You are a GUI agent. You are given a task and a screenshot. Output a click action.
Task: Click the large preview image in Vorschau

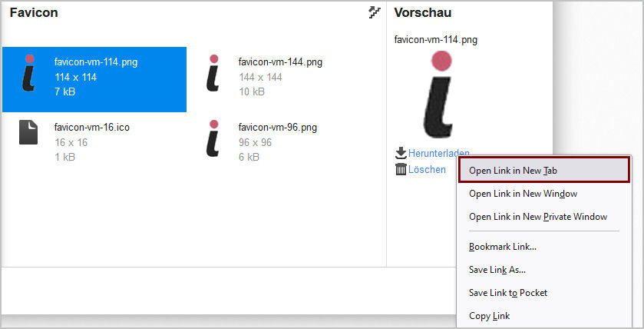pyautogui.click(x=439, y=95)
